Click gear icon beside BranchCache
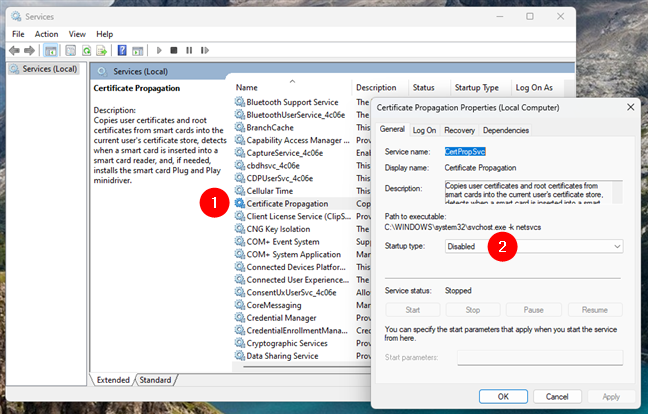The image size is (648, 414). tap(240, 127)
